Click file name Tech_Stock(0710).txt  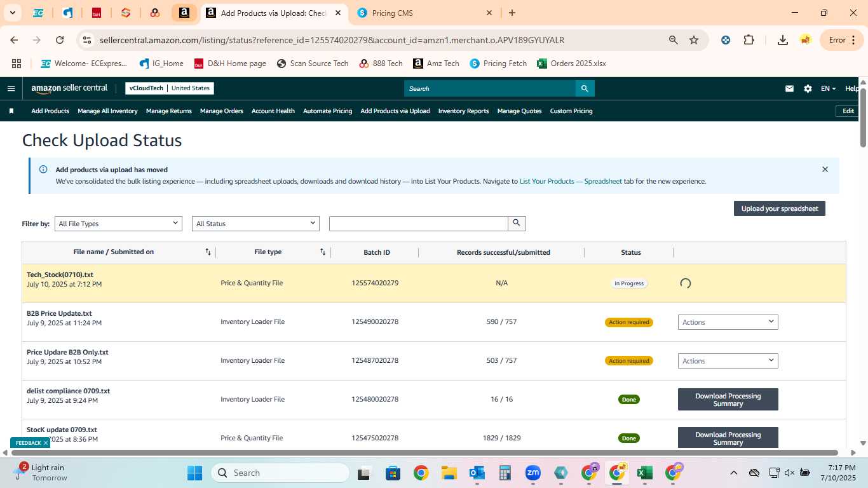60,274
